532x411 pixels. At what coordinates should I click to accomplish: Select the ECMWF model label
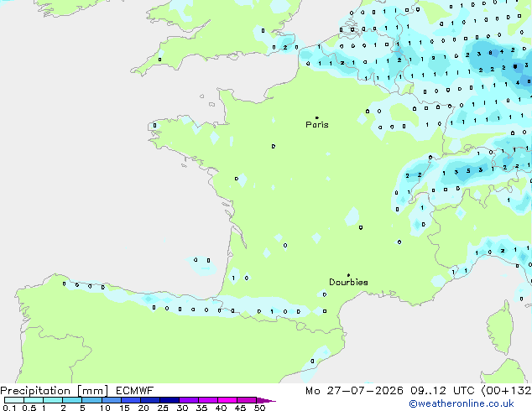134,391
